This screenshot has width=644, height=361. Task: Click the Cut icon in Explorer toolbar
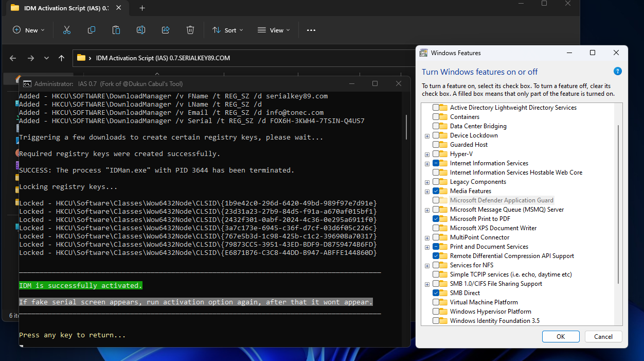tap(66, 30)
